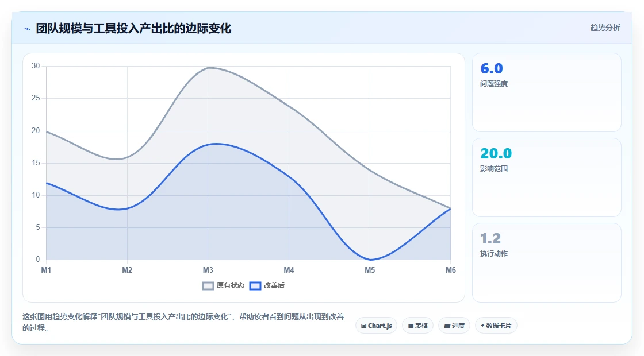Click the 原有状态 legend text

click(x=231, y=285)
